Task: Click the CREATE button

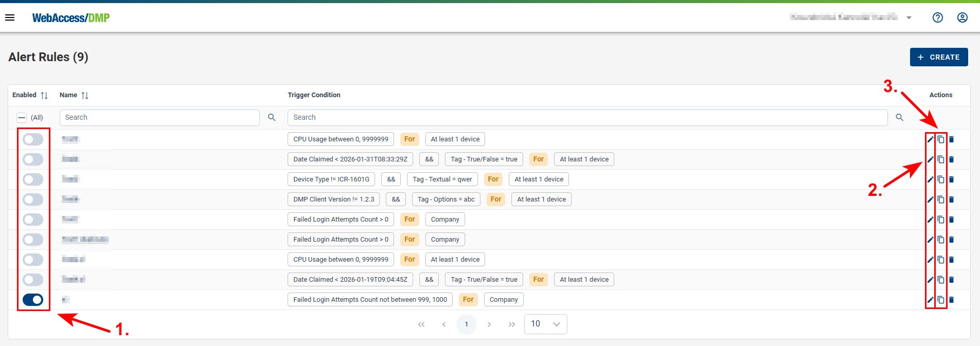Action: pyautogui.click(x=938, y=57)
